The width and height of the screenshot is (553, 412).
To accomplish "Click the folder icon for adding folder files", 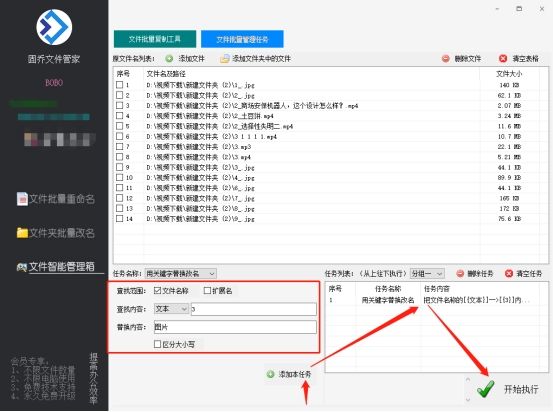I will (x=225, y=59).
